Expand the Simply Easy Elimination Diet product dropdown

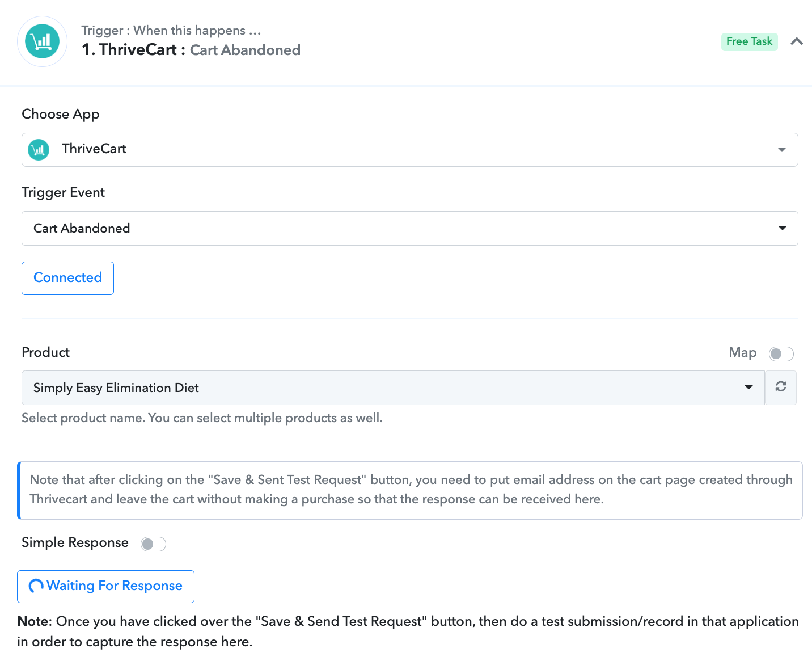[393, 388]
